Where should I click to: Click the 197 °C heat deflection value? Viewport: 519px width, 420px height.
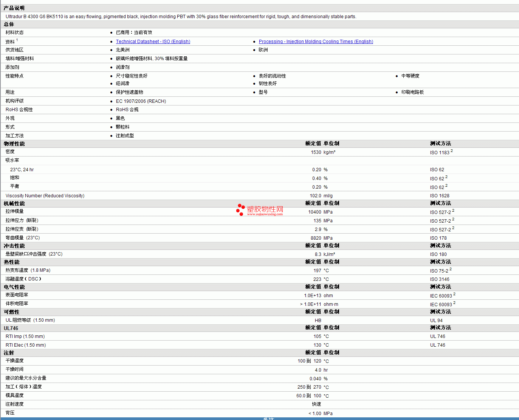321,271
